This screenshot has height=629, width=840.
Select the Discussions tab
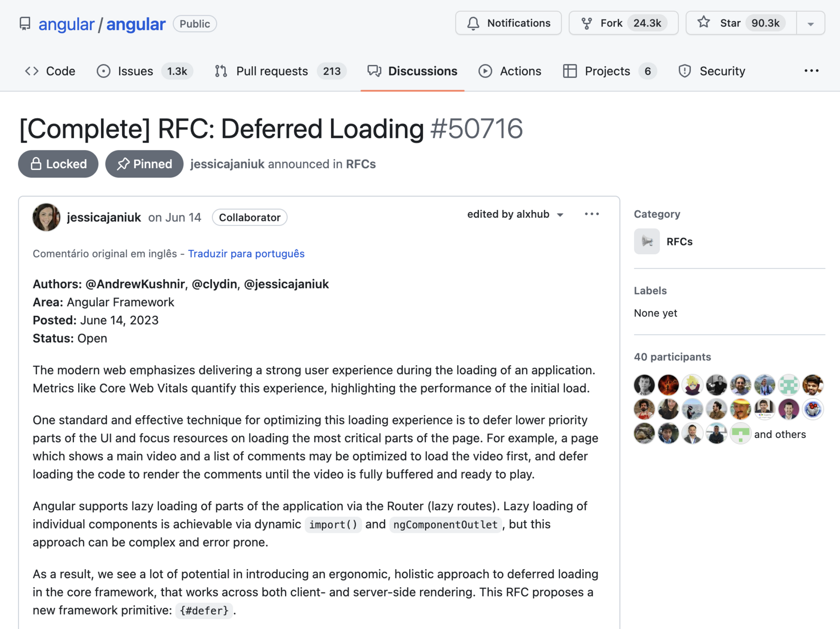tap(413, 71)
